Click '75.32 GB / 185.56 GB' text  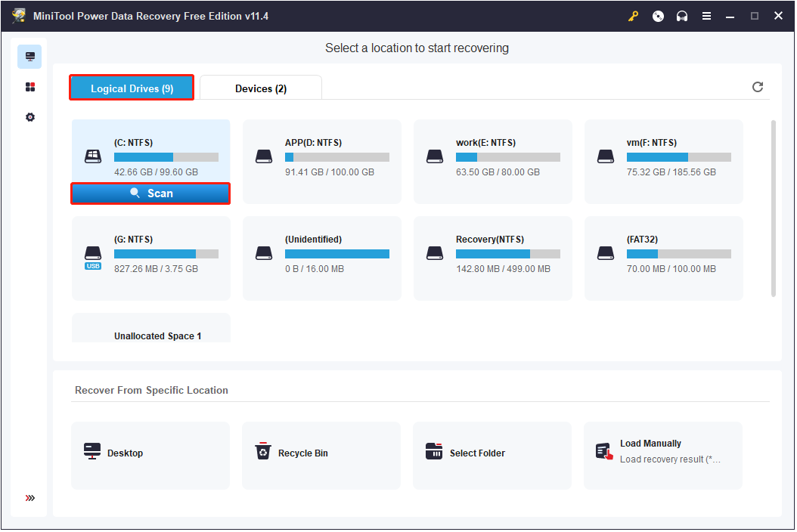(671, 172)
